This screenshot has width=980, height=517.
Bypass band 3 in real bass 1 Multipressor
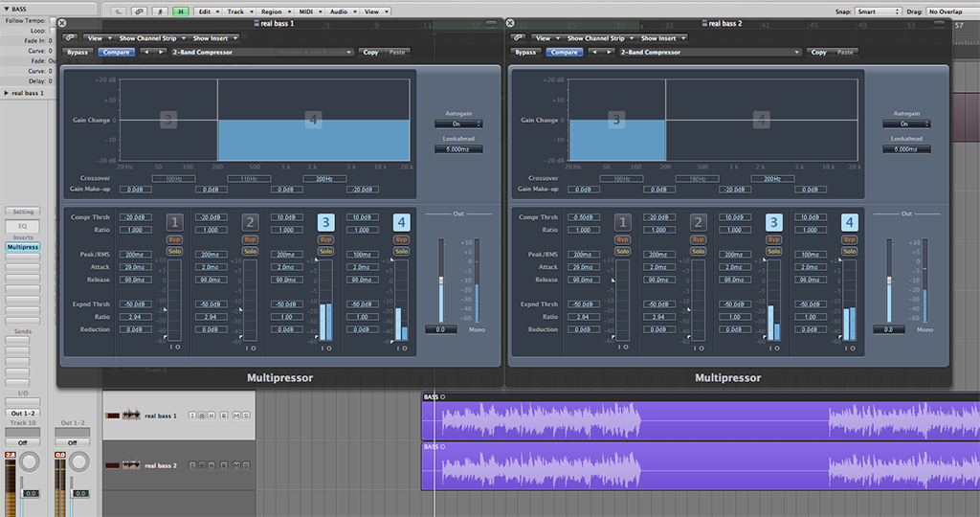(x=325, y=239)
